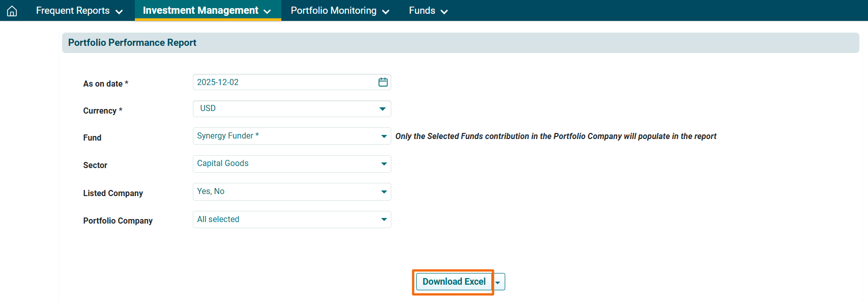Click the As on date input field
The height and width of the screenshot is (301, 868).
[x=284, y=82]
